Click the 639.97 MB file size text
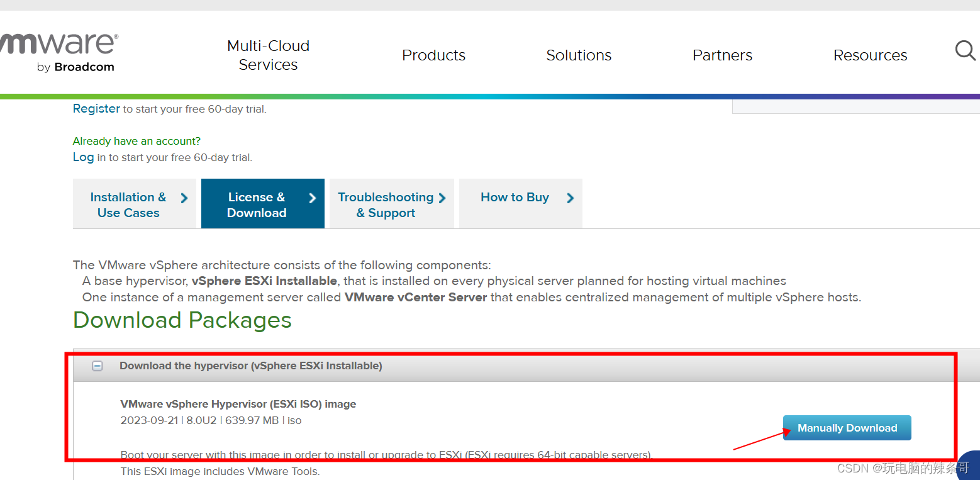980x480 pixels. tap(252, 420)
